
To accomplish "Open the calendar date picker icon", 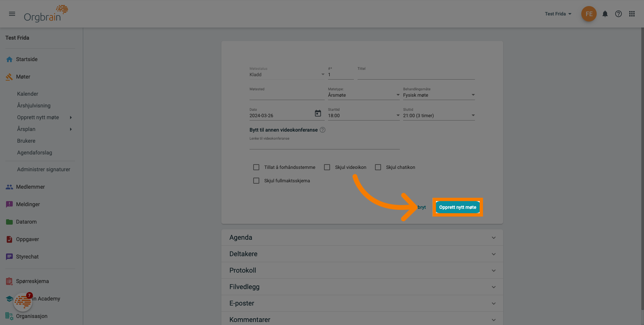I will [318, 113].
